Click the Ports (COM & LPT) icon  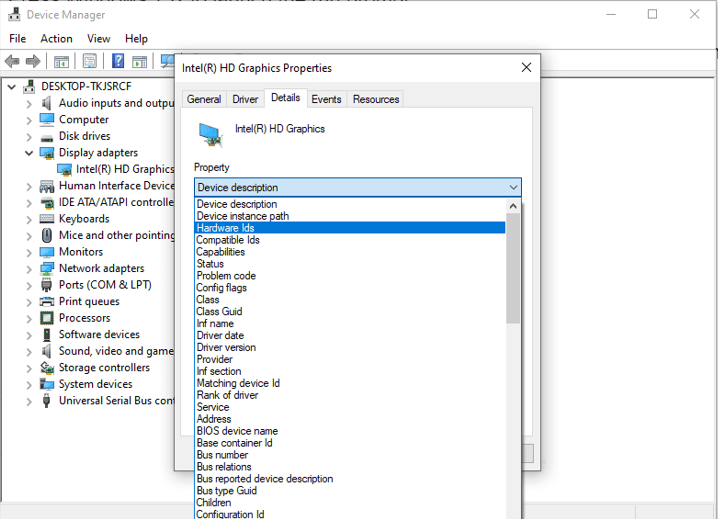click(x=47, y=285)
